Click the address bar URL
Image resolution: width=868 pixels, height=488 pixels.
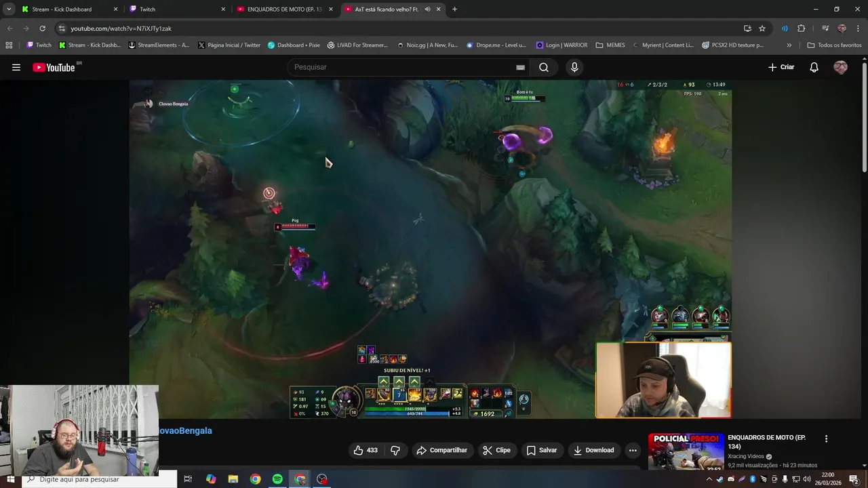point(121,28)
